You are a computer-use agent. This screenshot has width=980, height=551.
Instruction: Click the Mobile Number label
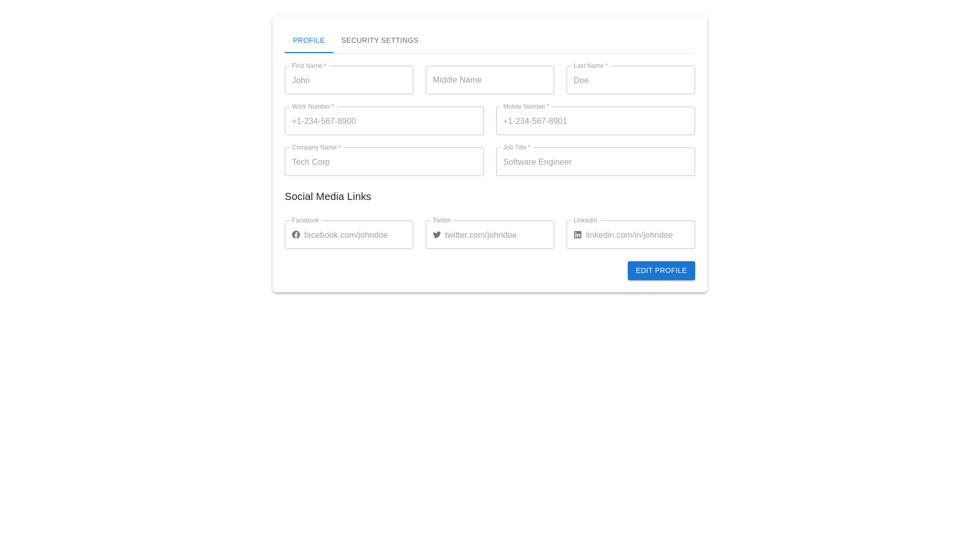coord(526,107)
